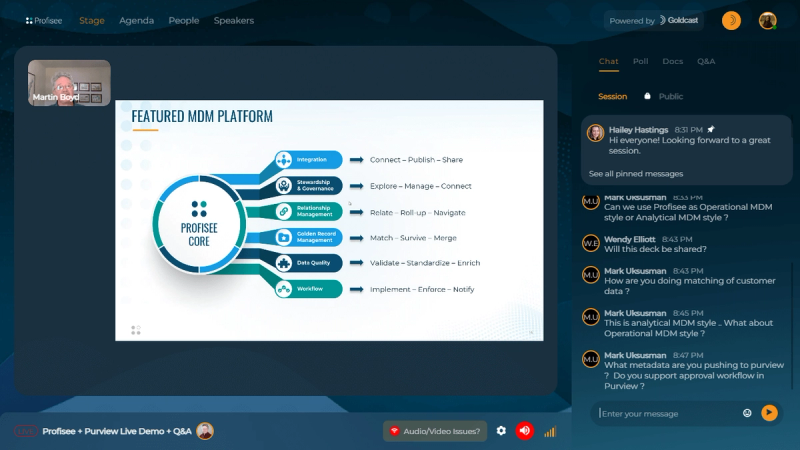Switch to the Poll tab
Viewport: 800px width, 450px height.
tap(640, 61)
